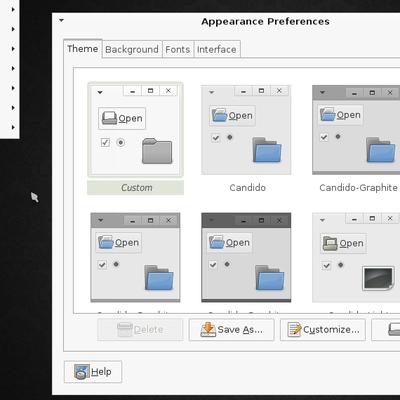400x400 pixels.
Task: Choose the Candido-Graphite theme thumbnail
Action: (x=356, y=130)
